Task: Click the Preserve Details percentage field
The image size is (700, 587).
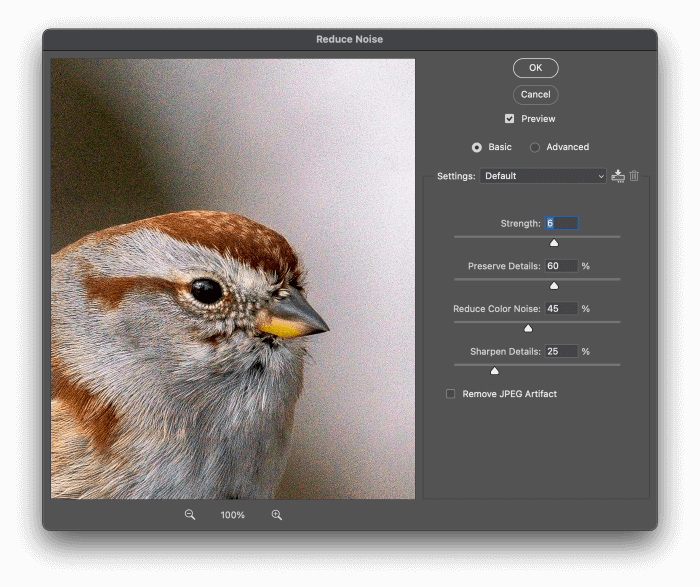Action: click(x=561, y=266)
